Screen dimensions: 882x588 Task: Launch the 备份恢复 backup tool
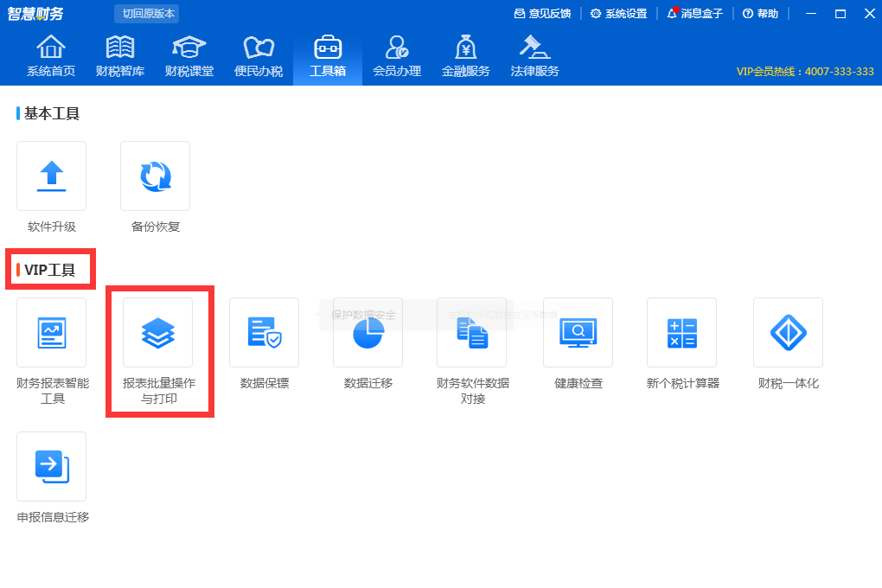155,176
